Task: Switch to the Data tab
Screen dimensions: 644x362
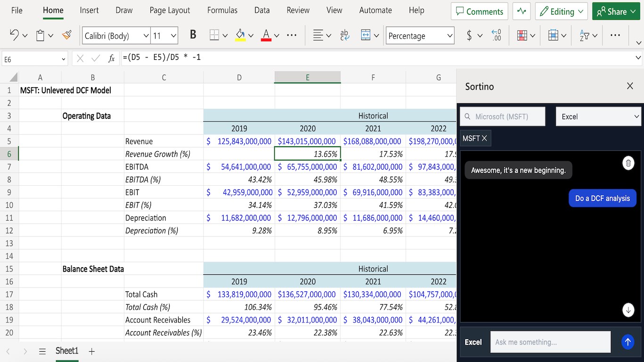Action: [262, 10]
